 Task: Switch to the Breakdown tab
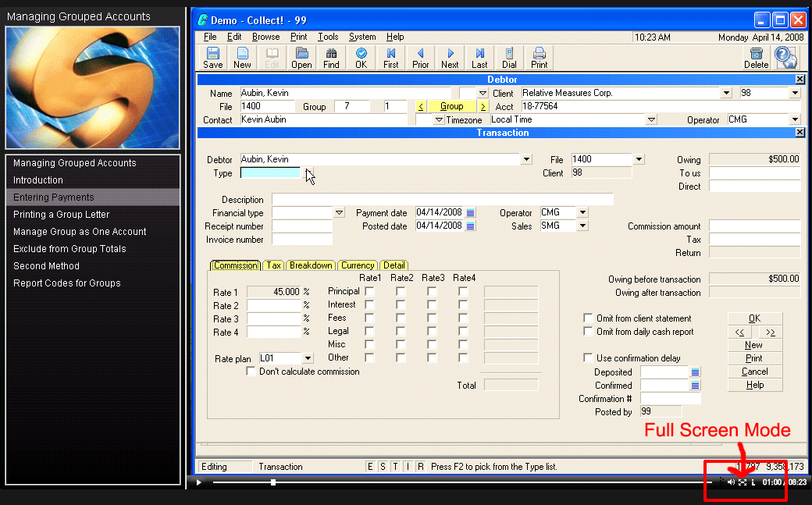311,265
